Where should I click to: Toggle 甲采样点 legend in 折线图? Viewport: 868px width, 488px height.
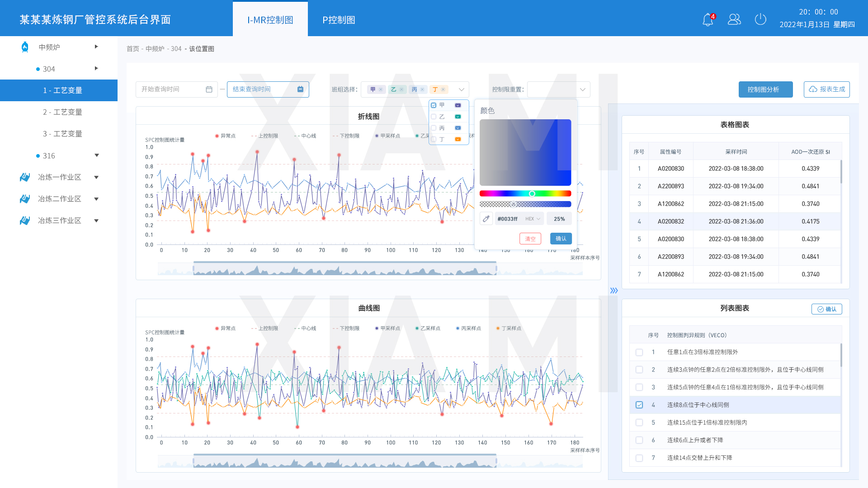pos(387,136)
